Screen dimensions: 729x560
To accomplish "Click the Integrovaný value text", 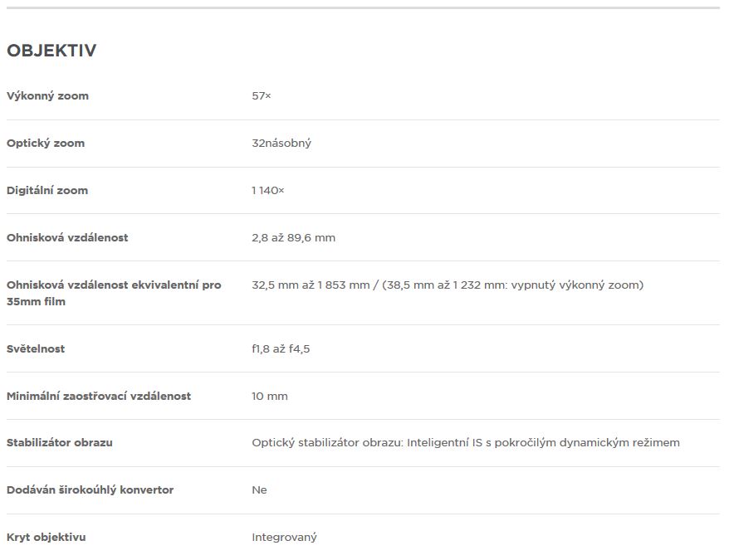I will click(x=284, y=538).
